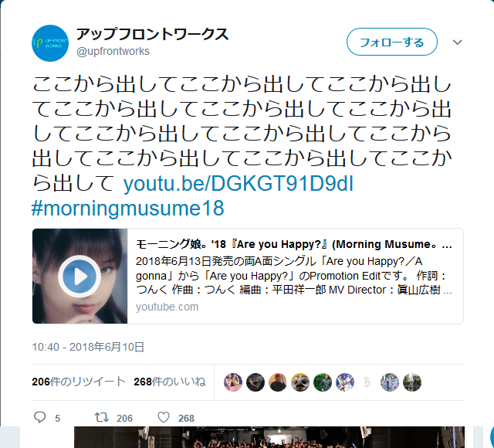494x448 pixels.
Task: Open the youtu.be/DGKGT91D9dI link
Action: click(239, 184)
